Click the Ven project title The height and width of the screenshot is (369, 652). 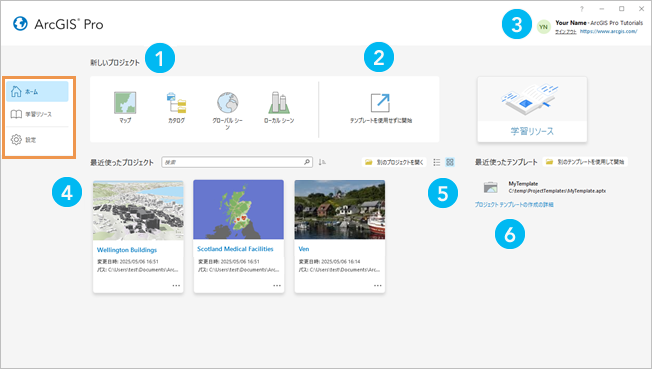pyautogui.click(x=304, y=249)
